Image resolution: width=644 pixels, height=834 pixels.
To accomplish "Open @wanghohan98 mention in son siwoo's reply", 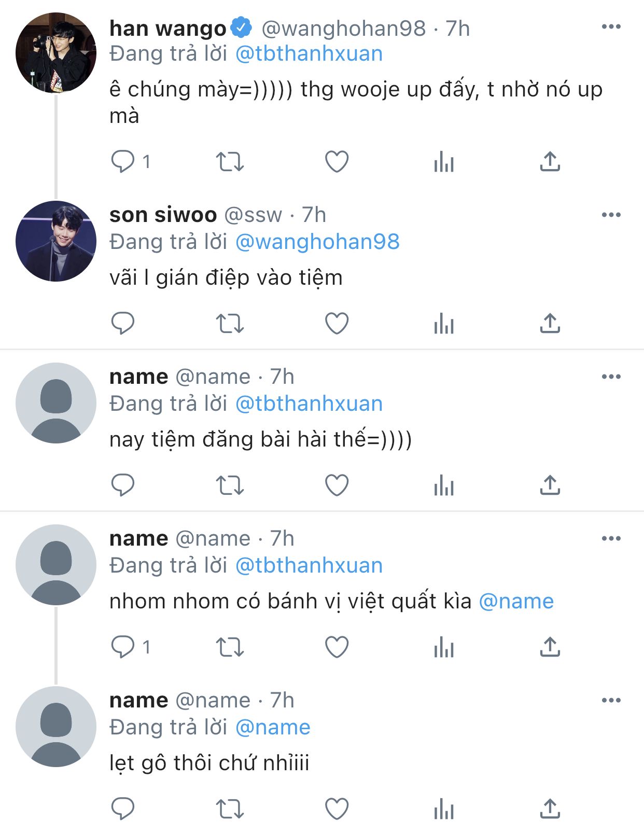I will pos(317,242).
